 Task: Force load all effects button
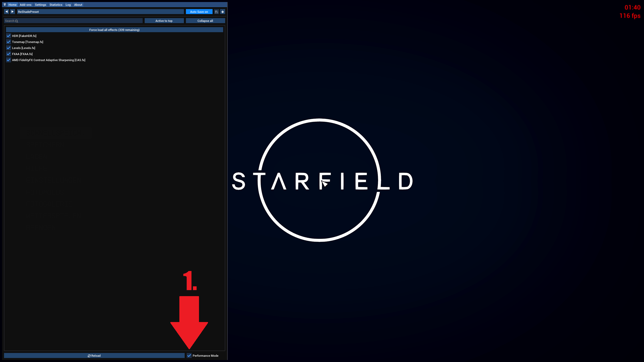coord(114,30)
